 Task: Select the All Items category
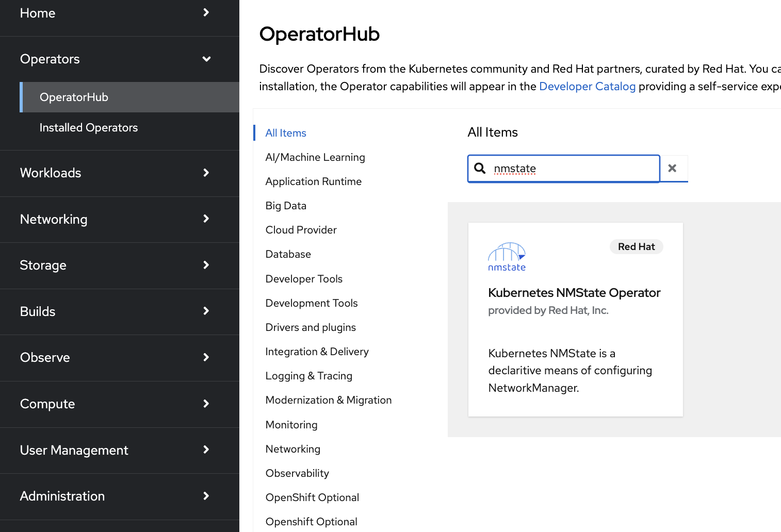(x=286, y=133)
